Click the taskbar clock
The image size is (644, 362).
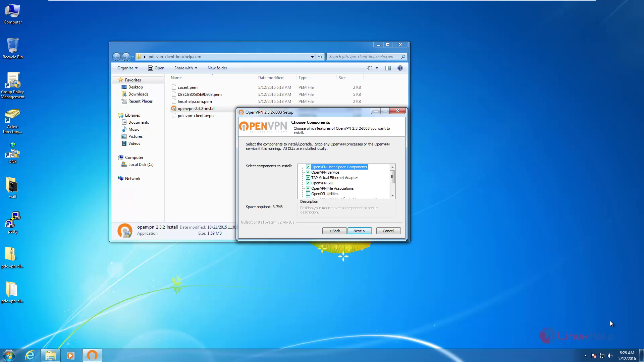(x=627, y=356)
